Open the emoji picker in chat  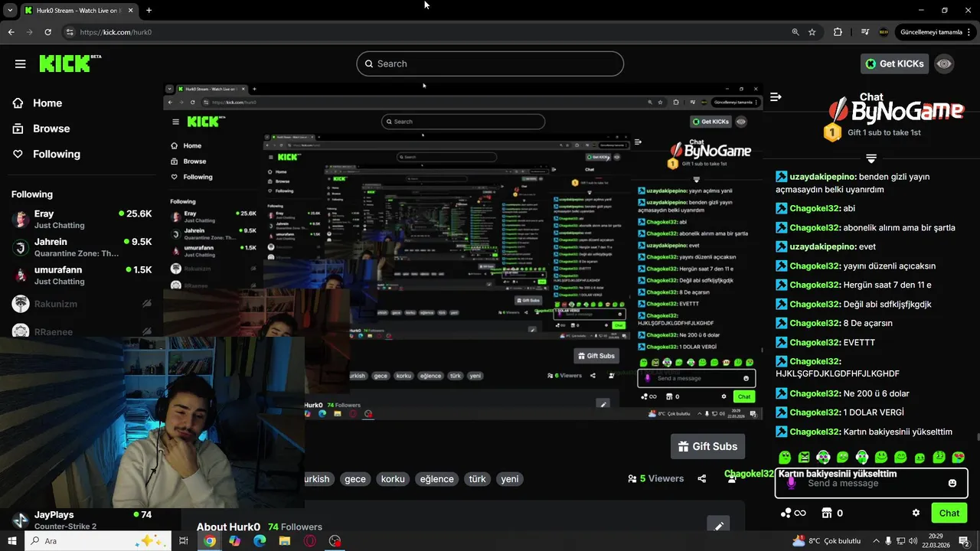pos(952,483)
